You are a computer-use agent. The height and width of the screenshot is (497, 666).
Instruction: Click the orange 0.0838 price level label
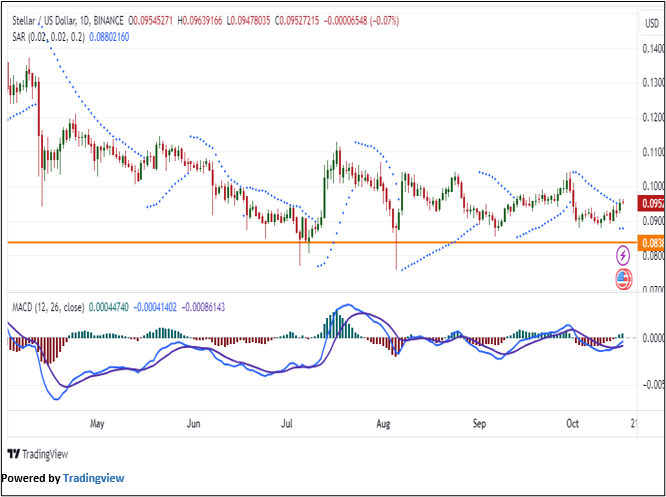[651, 243]
